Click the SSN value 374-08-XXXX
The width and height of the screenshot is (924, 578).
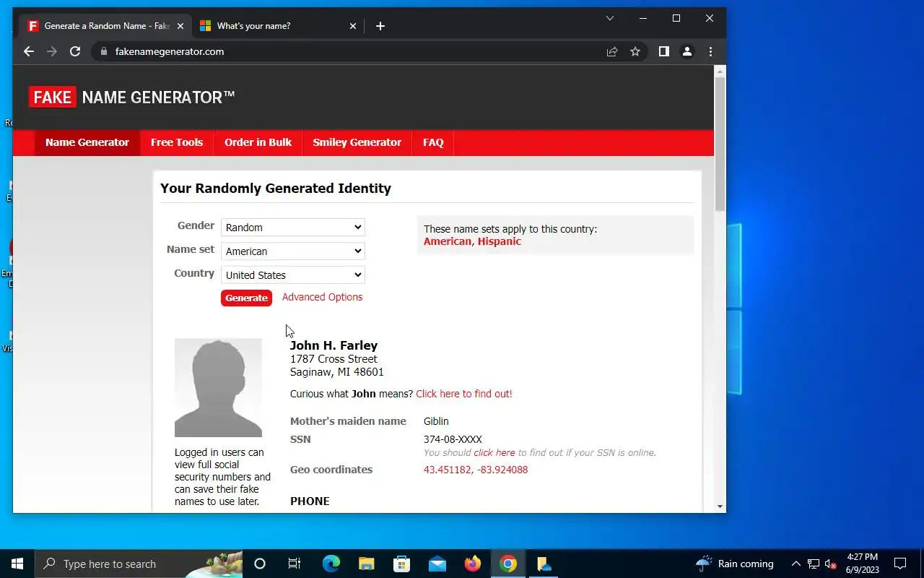[x=453, y=439]
